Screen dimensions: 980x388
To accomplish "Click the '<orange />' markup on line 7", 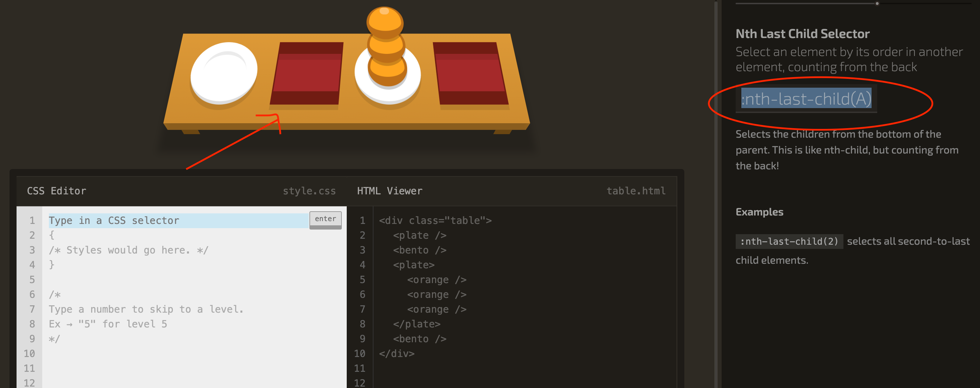I will point(437,309).
